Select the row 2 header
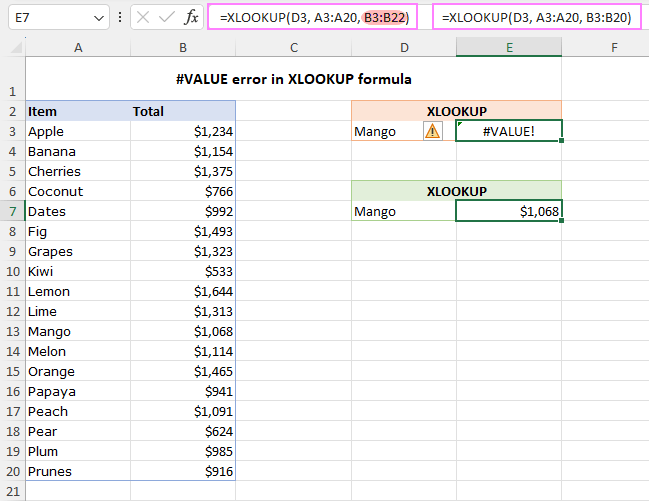 click(x=13, y=111)
